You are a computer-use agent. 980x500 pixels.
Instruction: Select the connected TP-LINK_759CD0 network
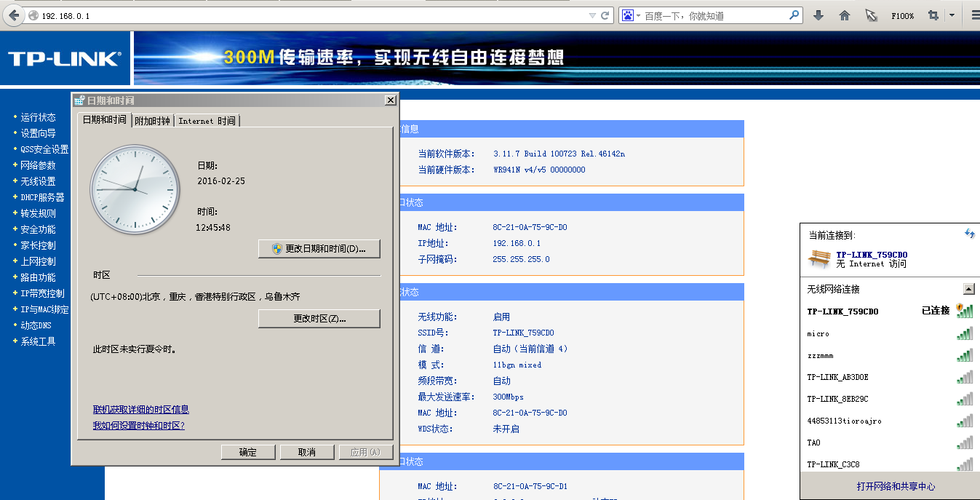click(x=890, y=311)
